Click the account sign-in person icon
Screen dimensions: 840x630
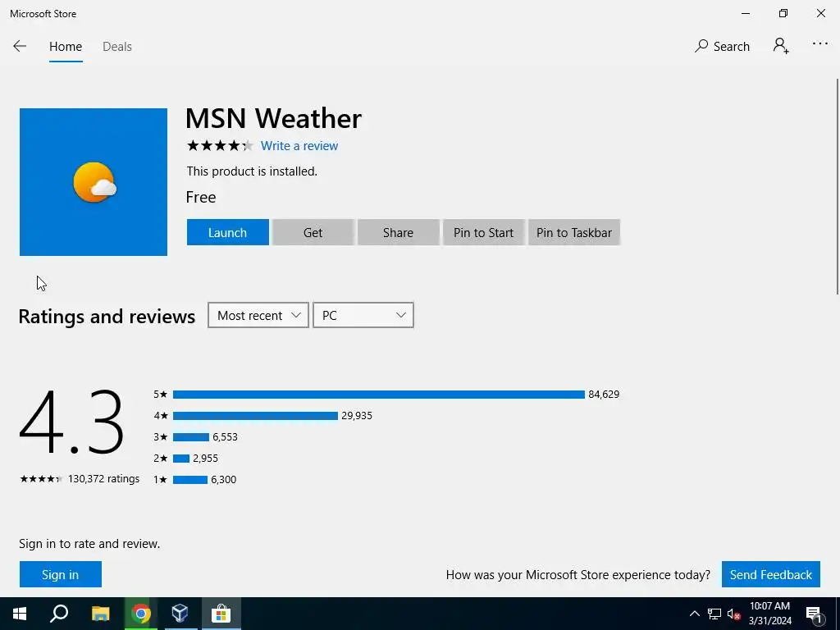781,46
